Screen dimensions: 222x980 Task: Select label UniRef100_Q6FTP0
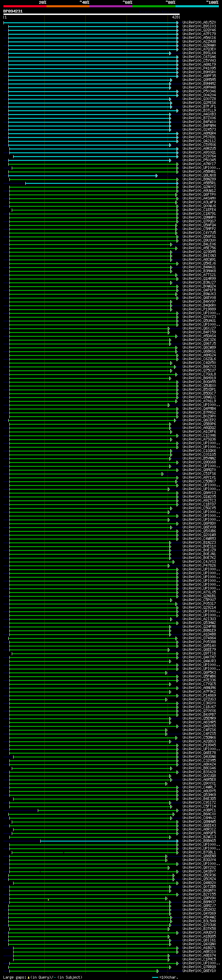click(x=199, y=194)
